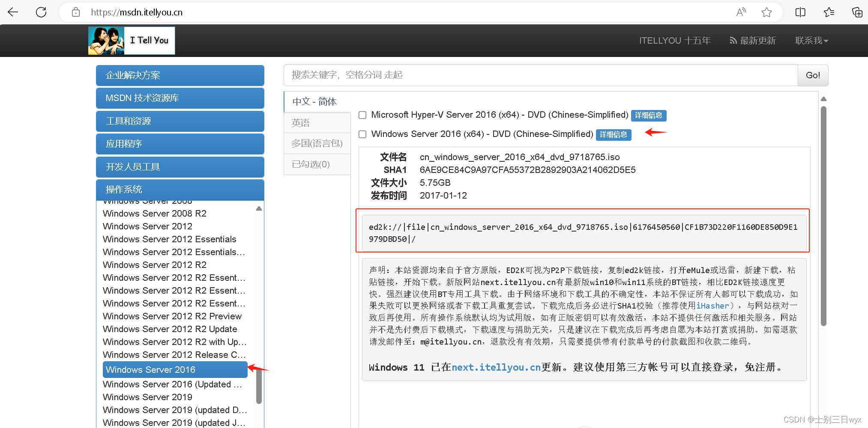Open the 最新更新 RSS link
The image size is (868, 428).
(x=753, y=41)
